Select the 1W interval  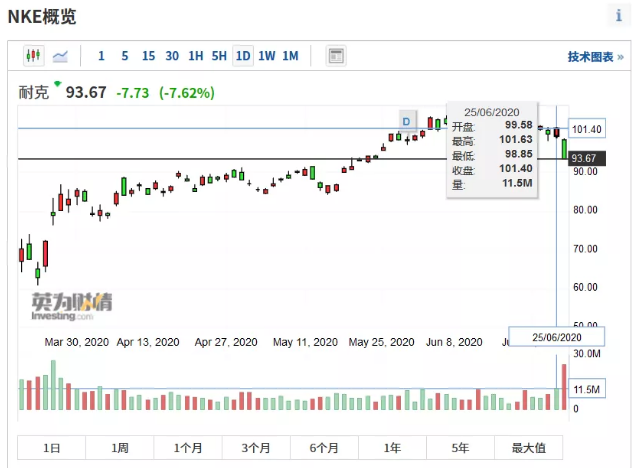coord(267,56)
